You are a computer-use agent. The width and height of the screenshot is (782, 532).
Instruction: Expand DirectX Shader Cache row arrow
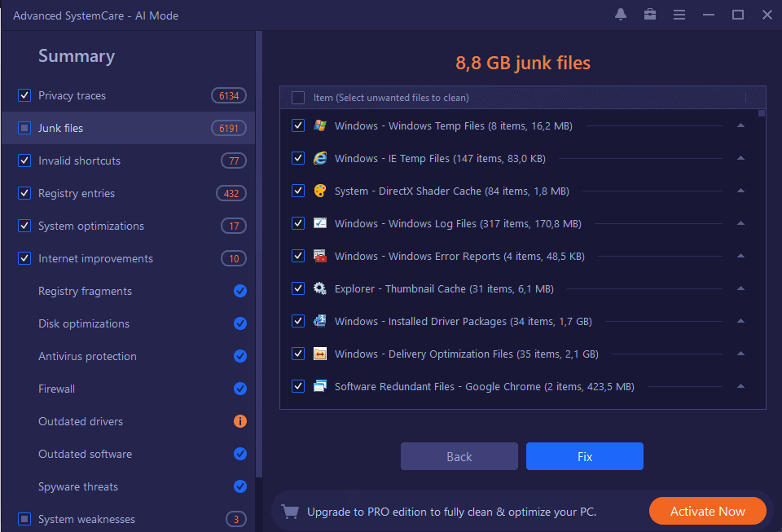pos(740,191)
